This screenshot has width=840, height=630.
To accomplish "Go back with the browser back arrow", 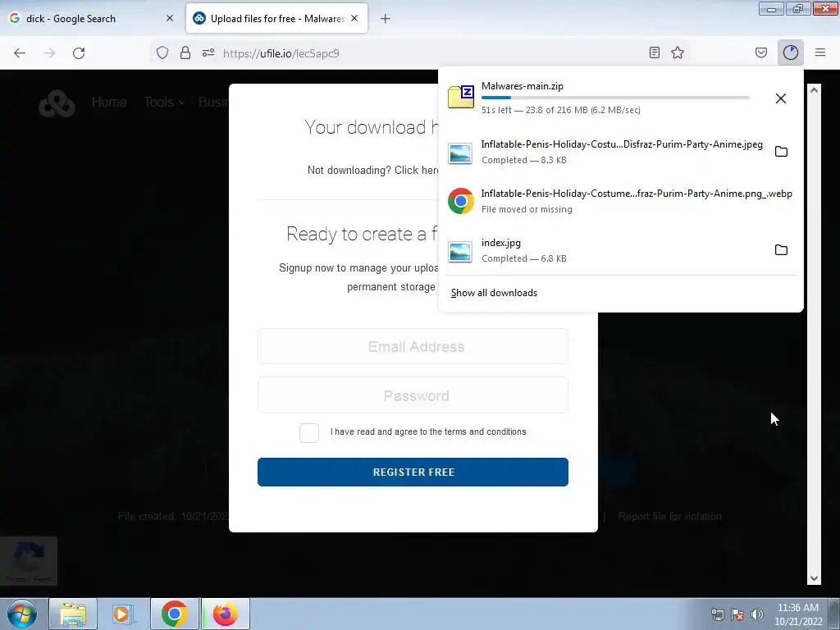I will [x=20, y=53].
